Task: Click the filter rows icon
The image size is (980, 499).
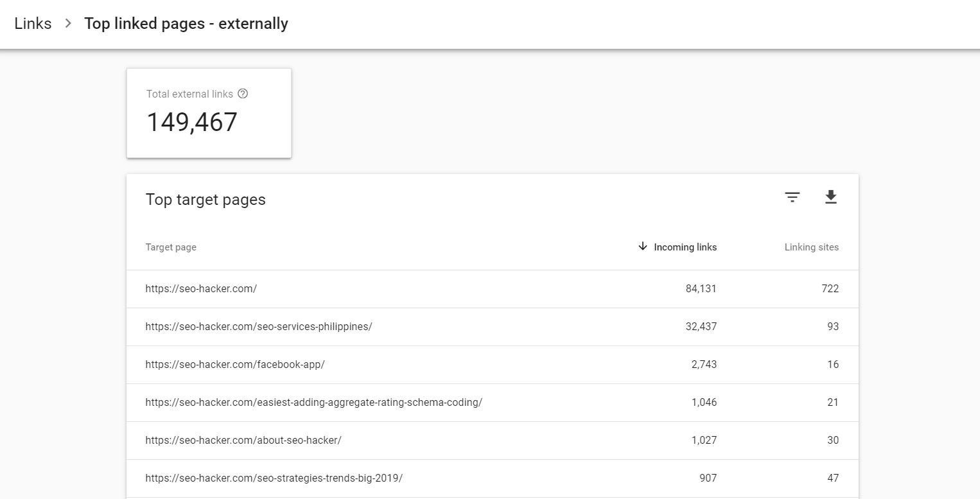Action: point(792,198)
